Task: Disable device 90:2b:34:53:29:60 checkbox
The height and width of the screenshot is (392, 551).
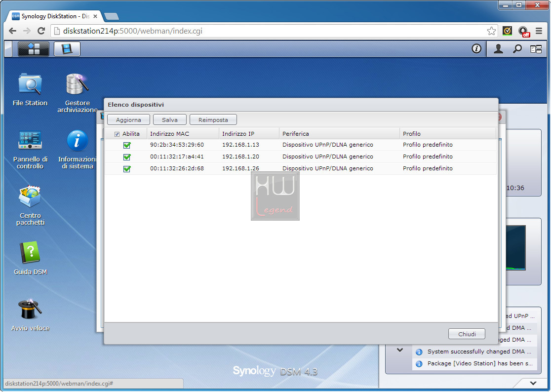Action: pyautogui.click(x=127, y=145)
